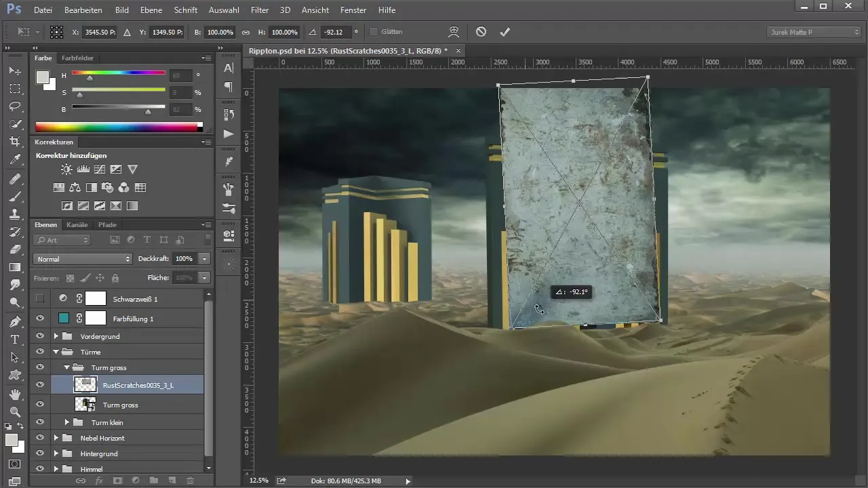Switch to the Farbfelder tab
Image resolution: width=868 pixels, height=488 pixels.
(x=77, y=58)
